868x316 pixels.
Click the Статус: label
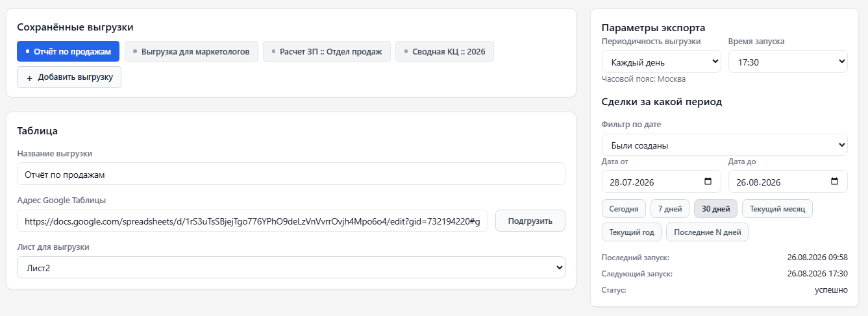click(x=614, y=290)
